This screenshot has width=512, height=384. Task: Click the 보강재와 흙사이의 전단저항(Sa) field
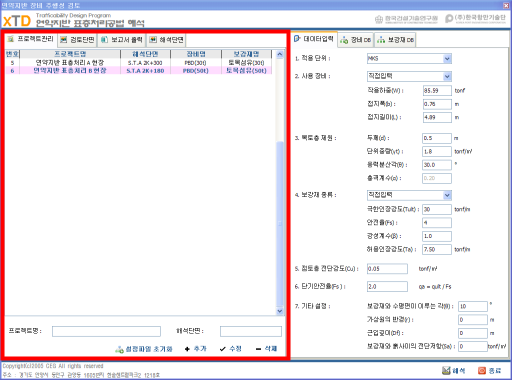click(473, 346)
